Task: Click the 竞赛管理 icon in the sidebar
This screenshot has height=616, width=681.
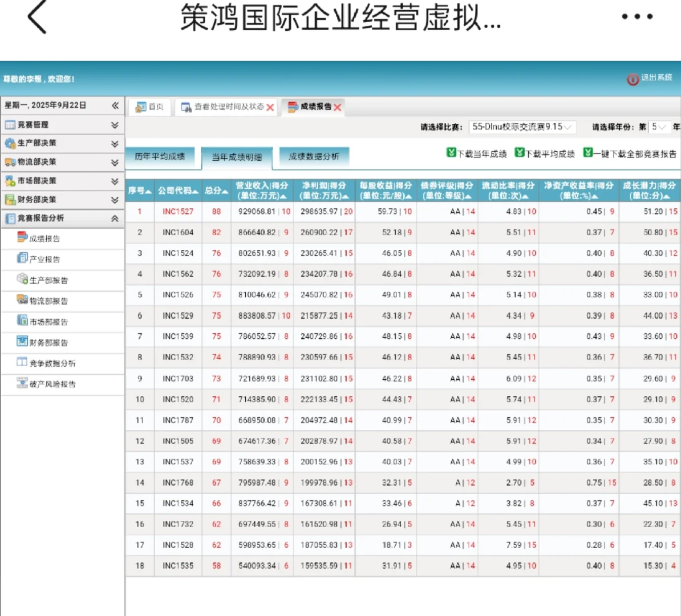Action: coord(10,125)
